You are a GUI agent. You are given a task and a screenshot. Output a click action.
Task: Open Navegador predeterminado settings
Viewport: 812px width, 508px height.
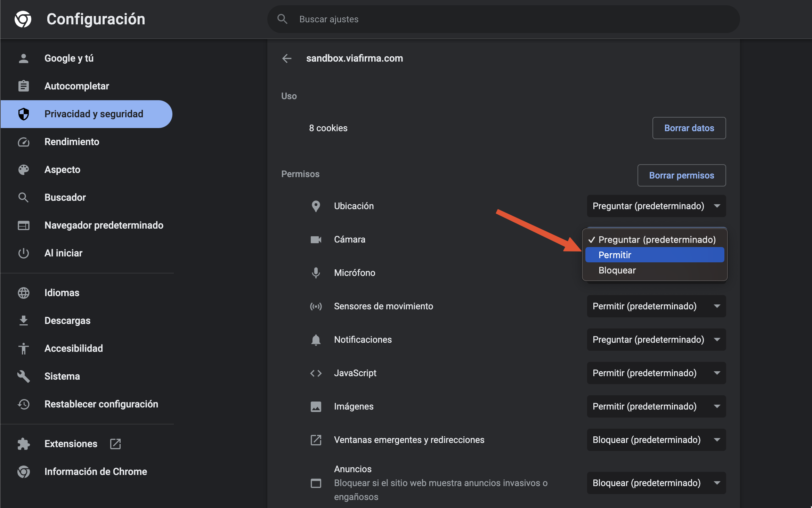click(x=87, y=225)
